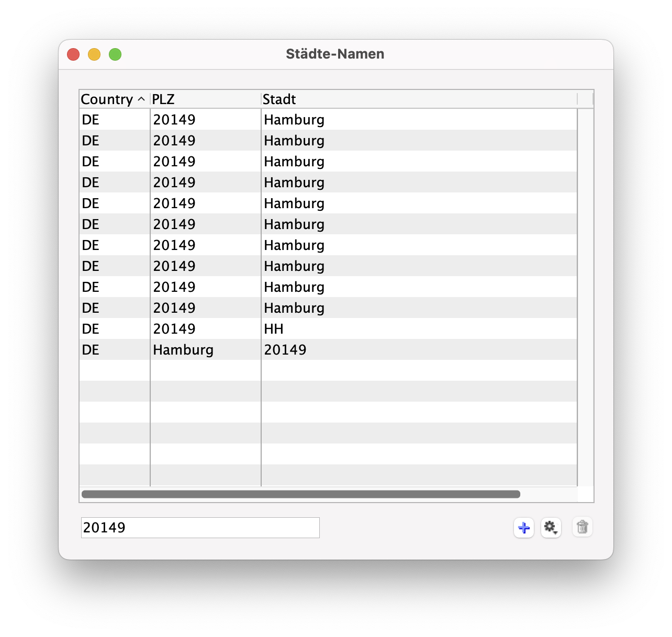Screen dimensions: 672x637
Task: Focus the search field containing 20149
Action: pos(200,528)
